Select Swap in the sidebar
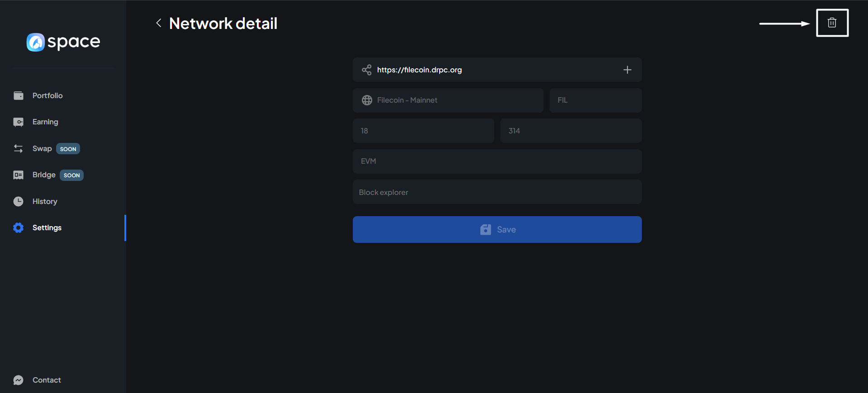The image size is (868, 393). click(x=42, y=148)
